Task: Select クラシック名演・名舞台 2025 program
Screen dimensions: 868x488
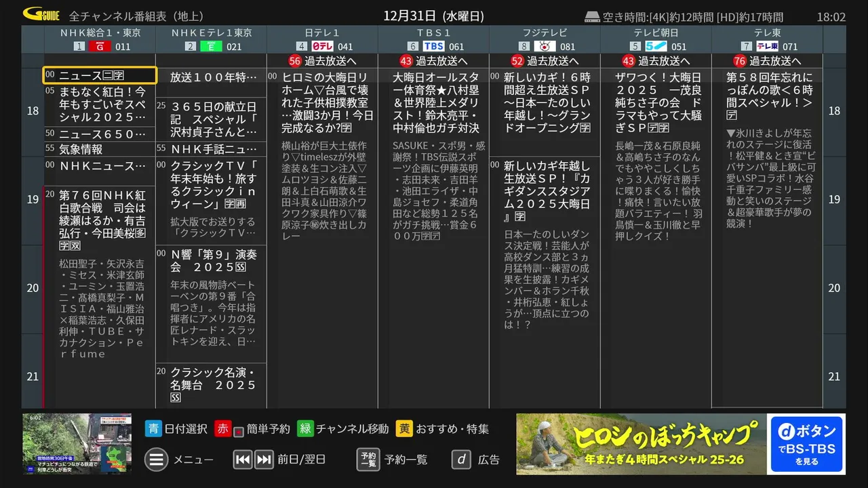Action: (x=212, y=385)
